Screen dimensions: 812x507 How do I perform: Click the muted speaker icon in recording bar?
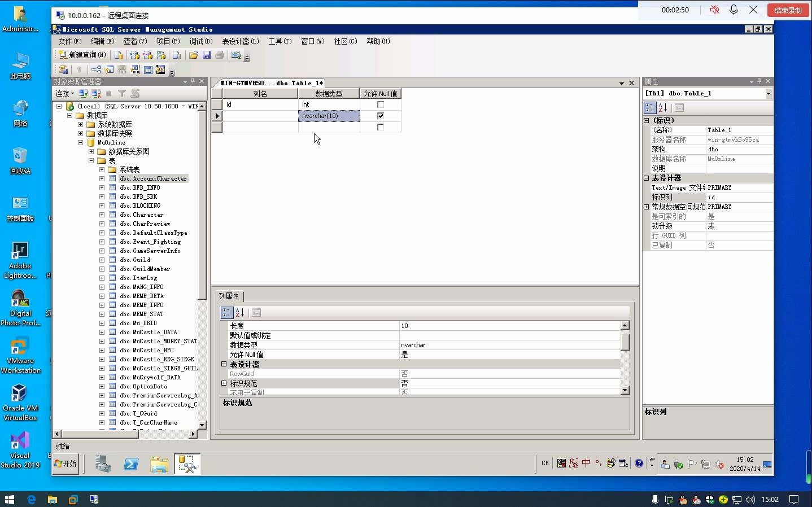pyautogui.click(x=714, y=10)
